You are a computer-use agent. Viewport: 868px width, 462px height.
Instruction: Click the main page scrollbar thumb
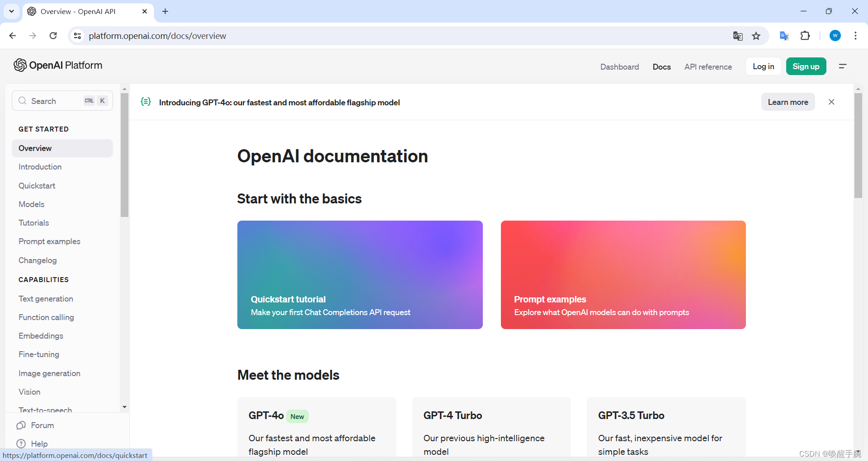[858, 146]
